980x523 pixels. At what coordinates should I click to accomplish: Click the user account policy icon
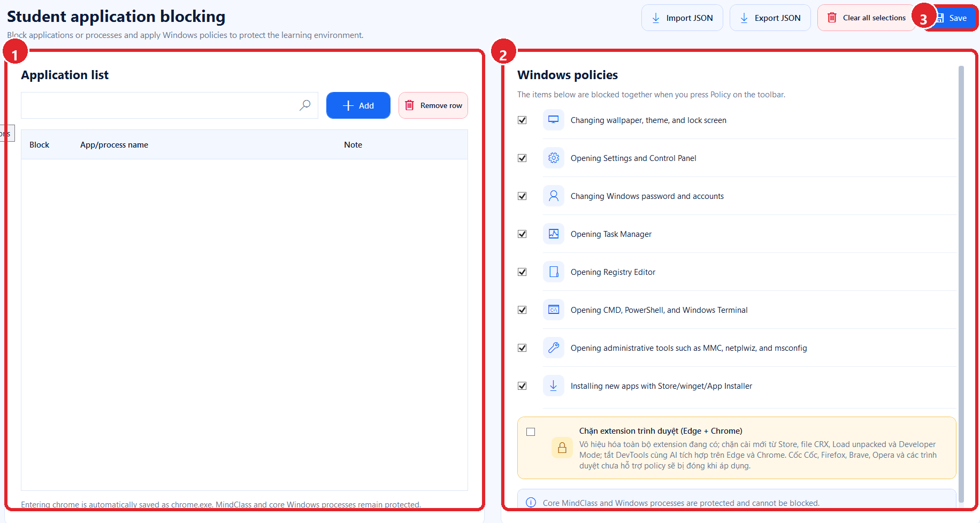coord(554,196)
